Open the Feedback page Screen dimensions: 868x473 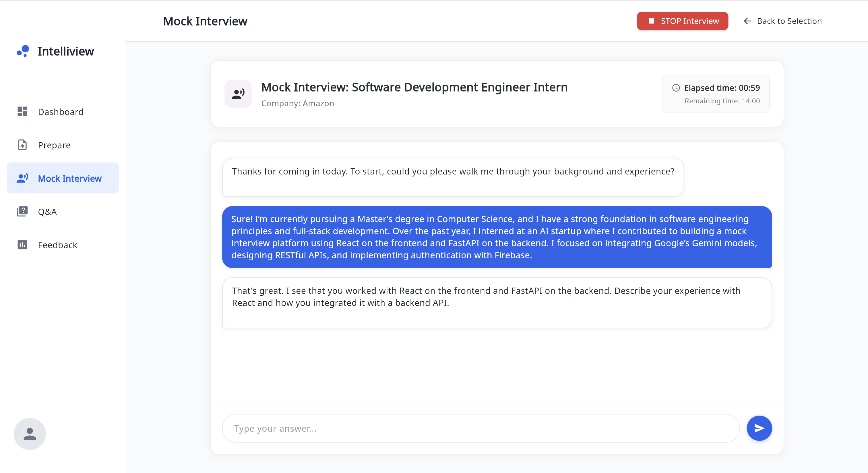pyautogui.click(x=58, y=245)
